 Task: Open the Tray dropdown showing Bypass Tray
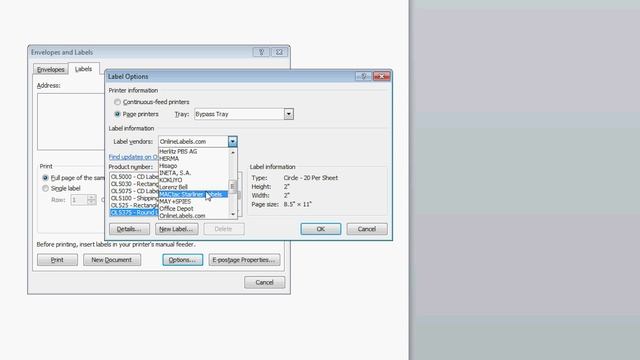click(289, 114)
